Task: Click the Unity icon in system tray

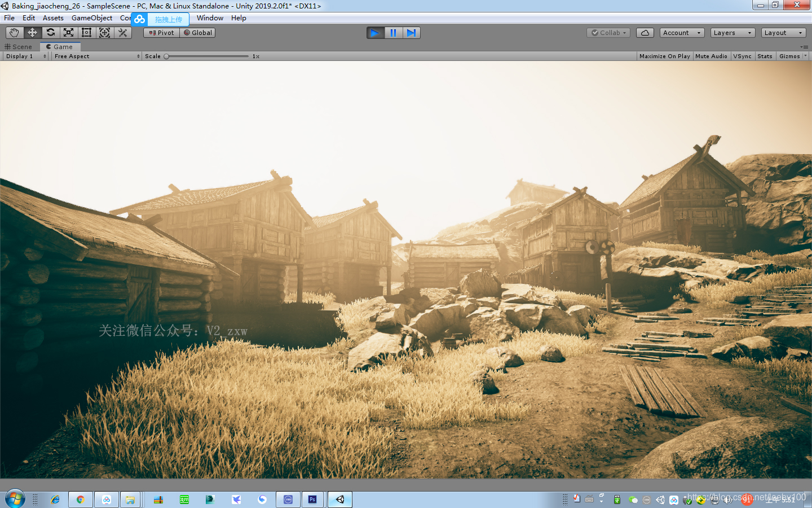Action: tap(660, 500)
